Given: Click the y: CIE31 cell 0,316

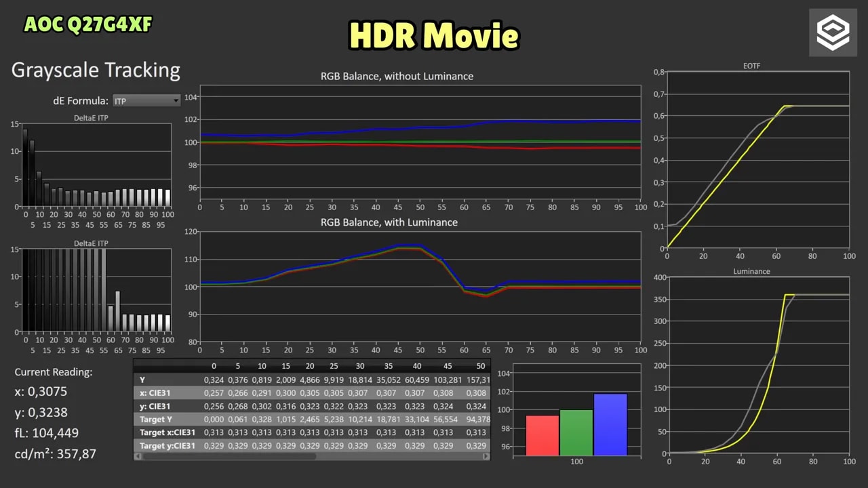Looking at the screenshot, I should coord(285,407).
